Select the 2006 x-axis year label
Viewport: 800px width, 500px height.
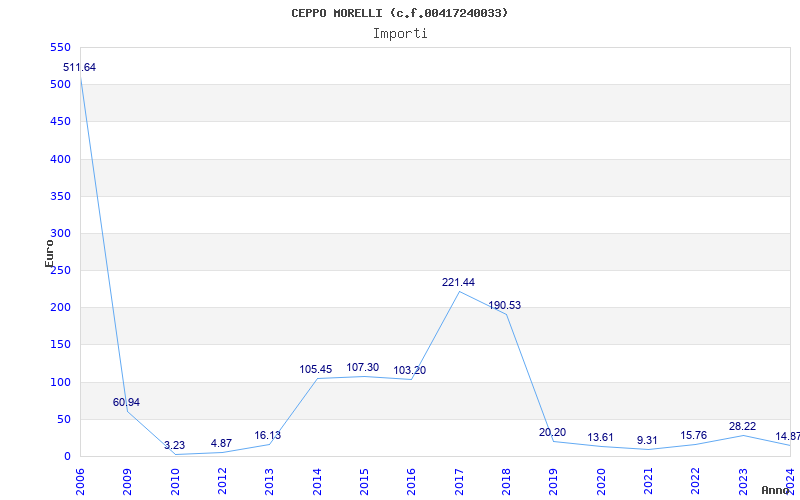80,482
